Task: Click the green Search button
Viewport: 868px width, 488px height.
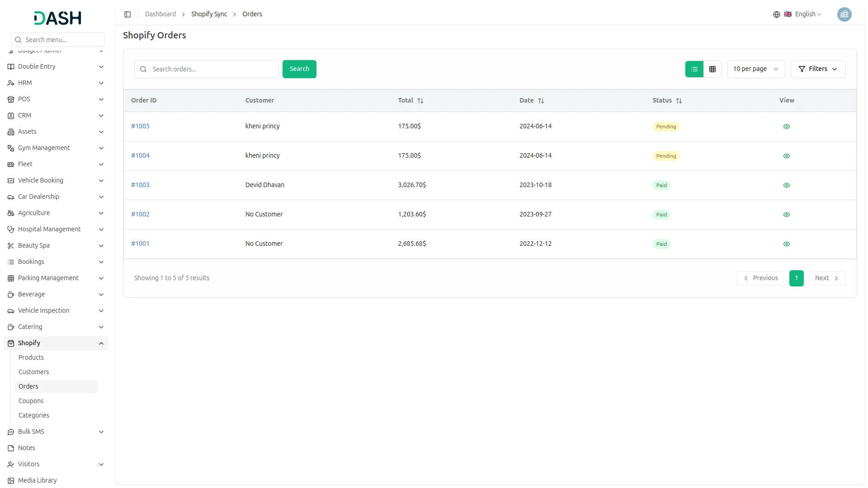Action: (x=299, y=69)
